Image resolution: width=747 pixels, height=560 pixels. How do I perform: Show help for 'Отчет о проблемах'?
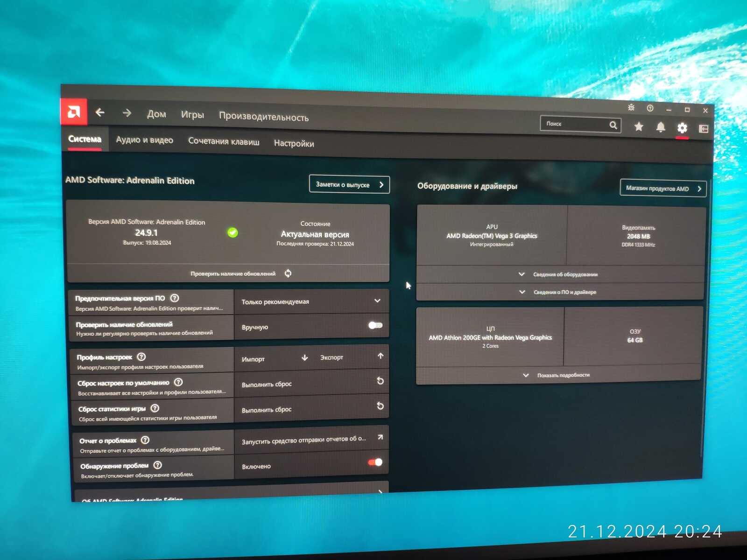tap(145, 440)
